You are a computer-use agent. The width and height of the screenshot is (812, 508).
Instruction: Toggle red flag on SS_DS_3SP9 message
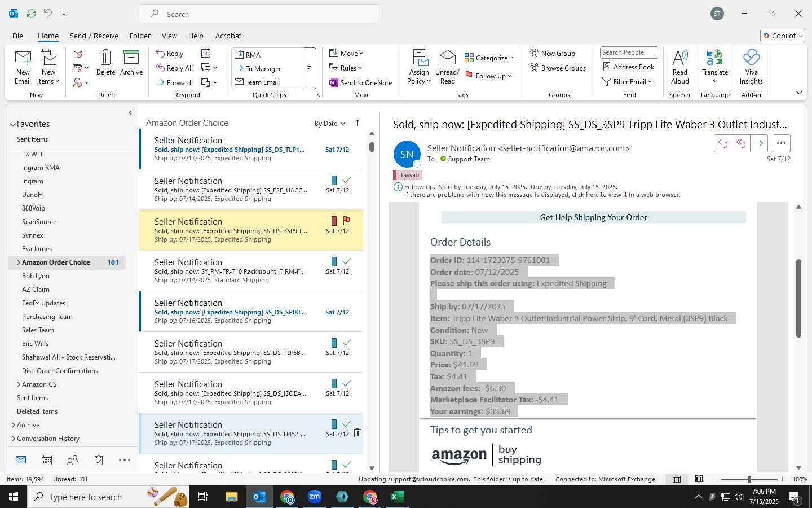(x=346, y=220)
